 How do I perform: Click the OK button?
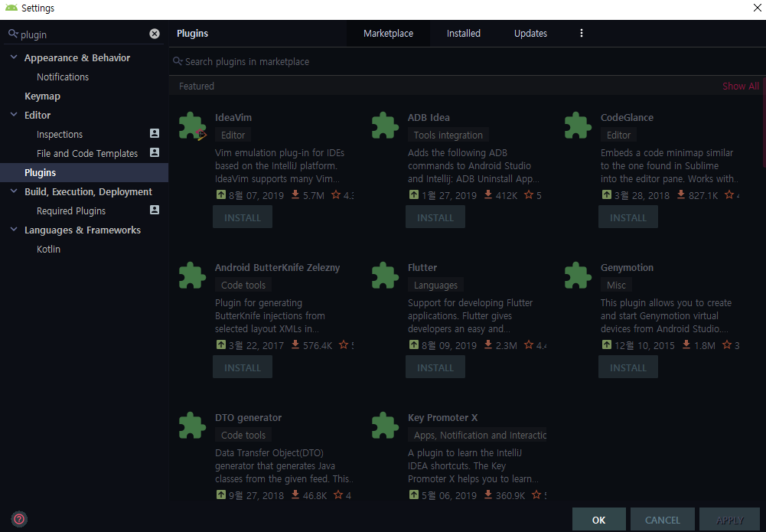pos(599,520)
